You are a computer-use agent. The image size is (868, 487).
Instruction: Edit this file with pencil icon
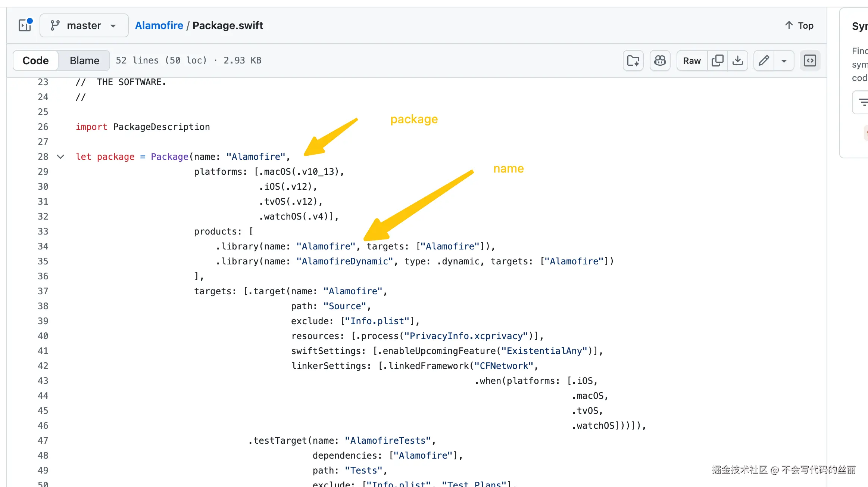(x=764, y=61)
